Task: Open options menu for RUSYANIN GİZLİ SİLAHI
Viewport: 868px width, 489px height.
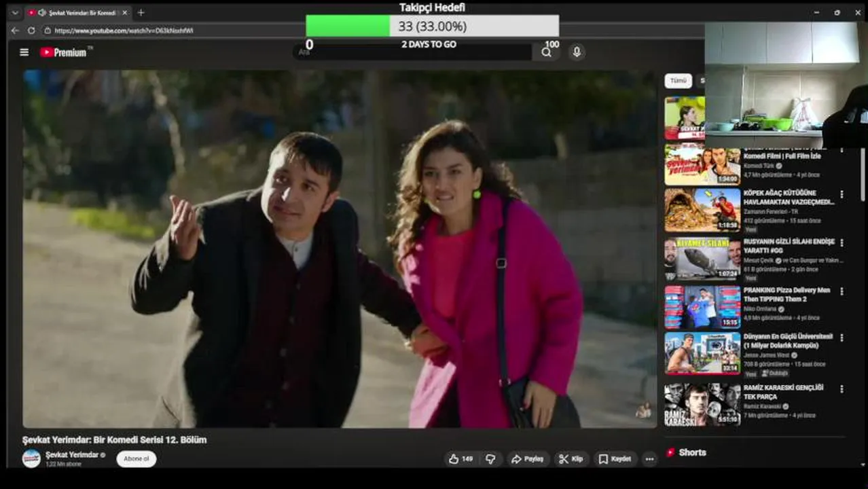Action: (x=842, y=242)
